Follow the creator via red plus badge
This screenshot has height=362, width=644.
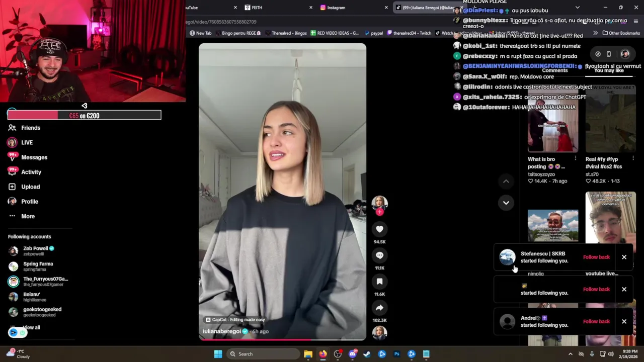coord(379,212)
